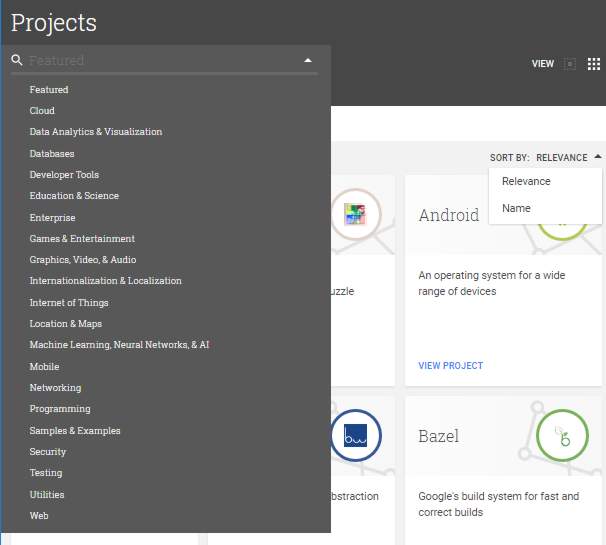This screenshot has height=545, width=606.
Task: Select Internet of Things category
Action: pos(69,303)
